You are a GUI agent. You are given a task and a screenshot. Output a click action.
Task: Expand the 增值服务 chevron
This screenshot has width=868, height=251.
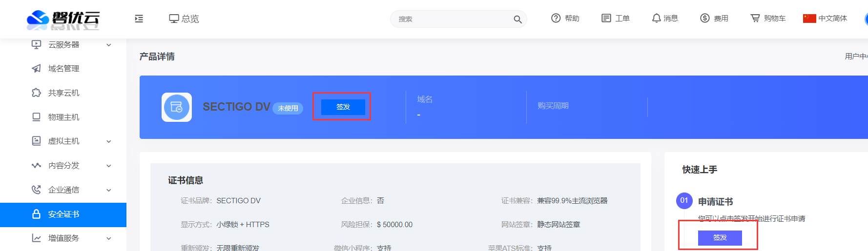click(x=109, y=238)
